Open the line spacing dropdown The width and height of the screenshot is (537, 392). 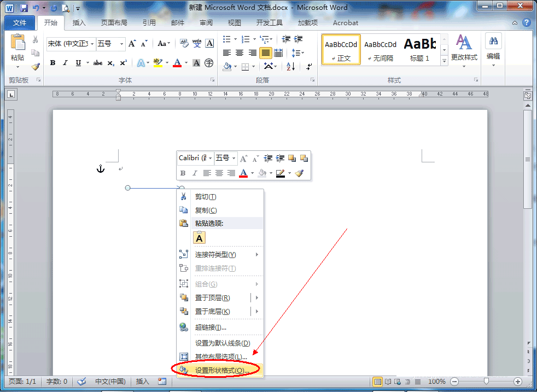coord(298,52)
